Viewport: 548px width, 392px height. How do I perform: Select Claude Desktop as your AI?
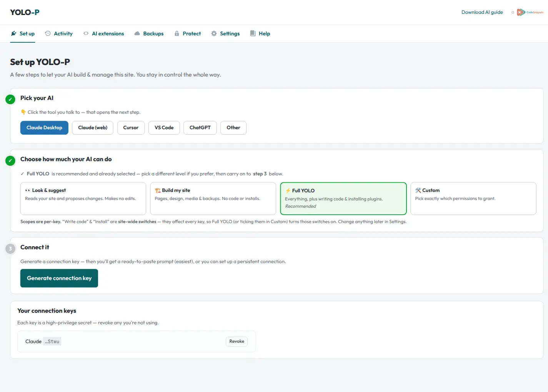(x=44, y=128)
